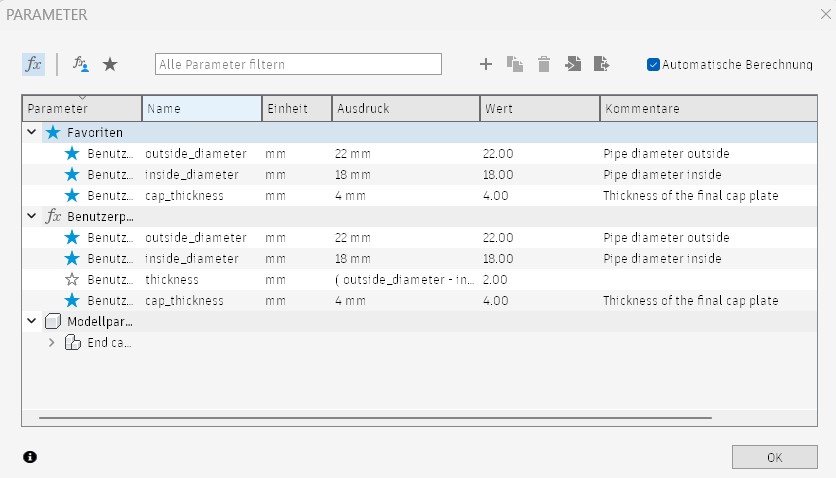Click '18 mm' expression in Favoriten group
The image size is (836, 478).
point(352,174)
